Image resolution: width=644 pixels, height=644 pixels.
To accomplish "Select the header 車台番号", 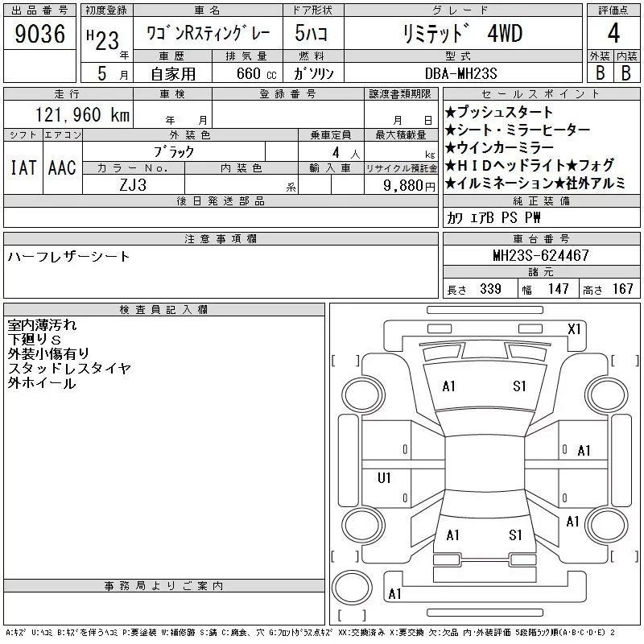I will coord(541,238).
